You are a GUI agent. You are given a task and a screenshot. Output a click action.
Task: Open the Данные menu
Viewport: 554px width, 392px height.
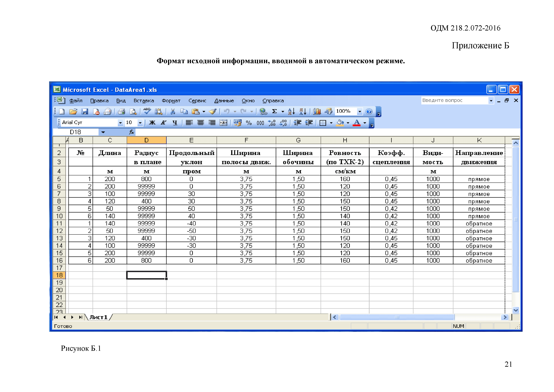pyautogui.click(x=224, y=101)
